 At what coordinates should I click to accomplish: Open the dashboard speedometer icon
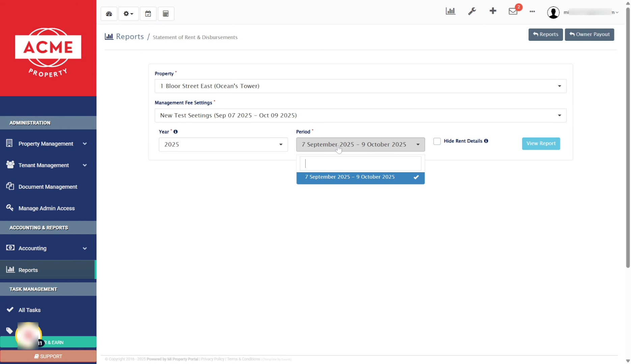[109, 13]
